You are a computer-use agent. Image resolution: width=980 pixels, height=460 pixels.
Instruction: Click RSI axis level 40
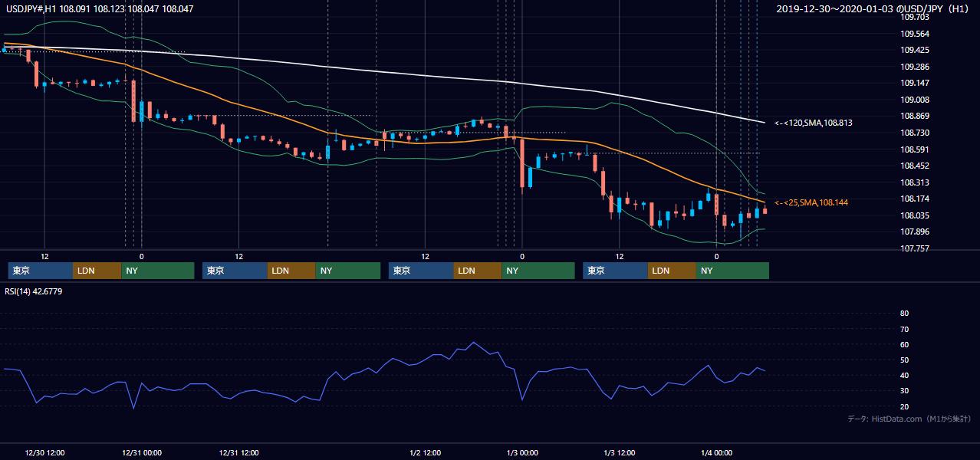click(x=904, y=375)
